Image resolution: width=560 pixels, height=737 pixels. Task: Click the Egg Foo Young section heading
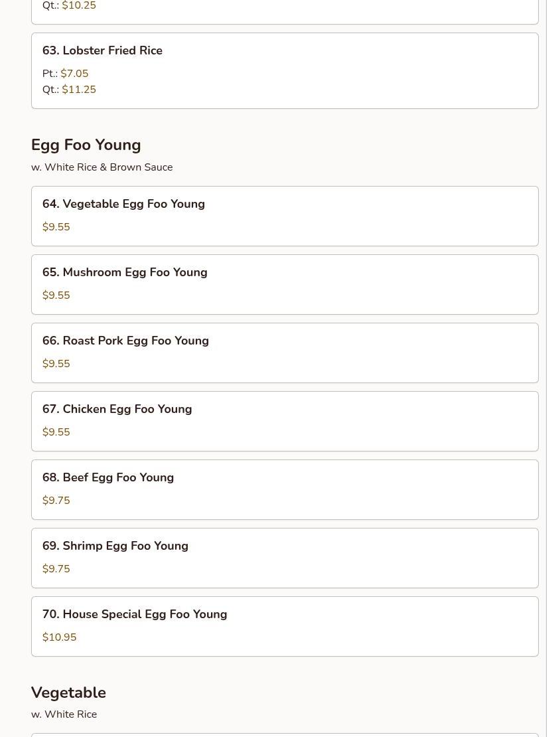pos(86,145)
